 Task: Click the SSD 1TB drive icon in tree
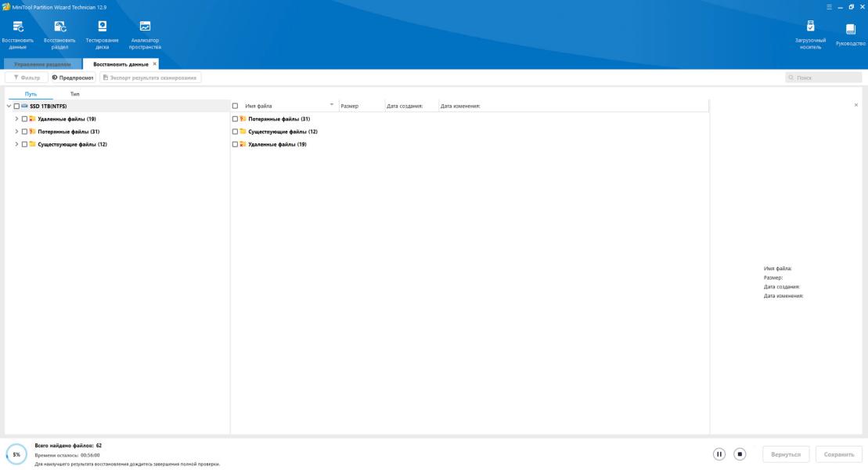click(24, 106)
